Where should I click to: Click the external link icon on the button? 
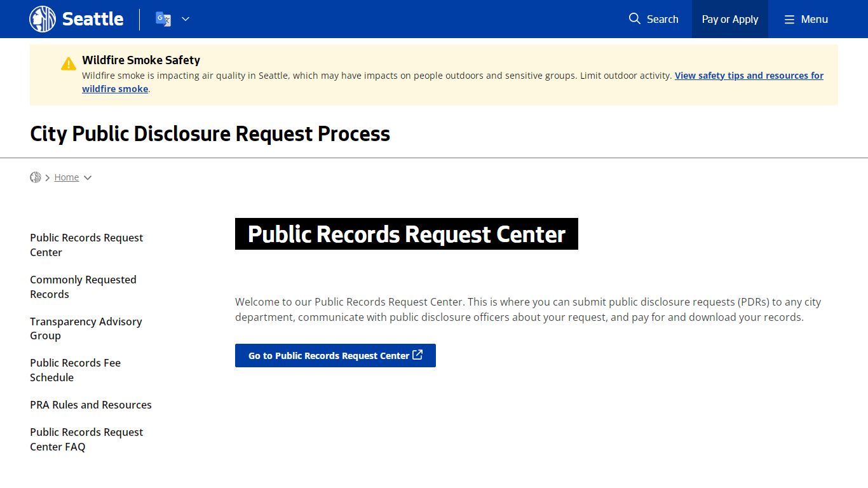coord(417,355)
